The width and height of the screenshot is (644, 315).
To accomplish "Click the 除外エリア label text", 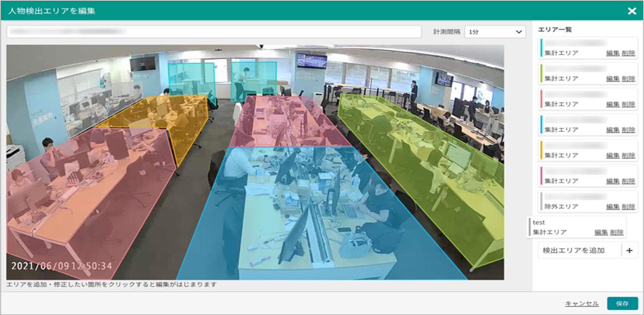I will 561,206.
